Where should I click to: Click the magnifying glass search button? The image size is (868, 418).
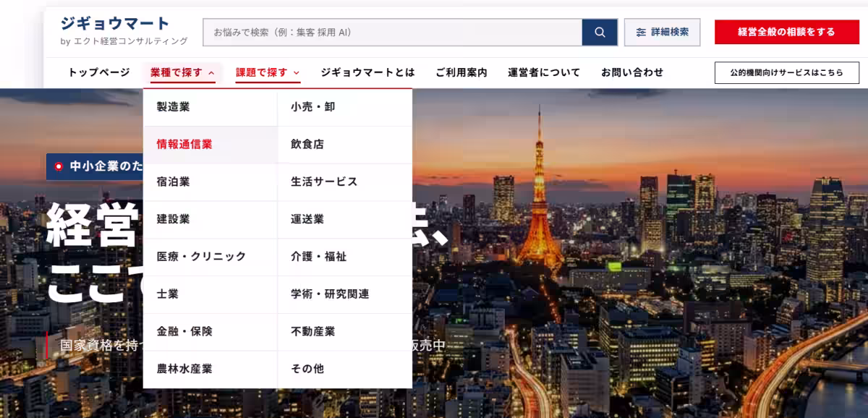(x=600, y=33)
